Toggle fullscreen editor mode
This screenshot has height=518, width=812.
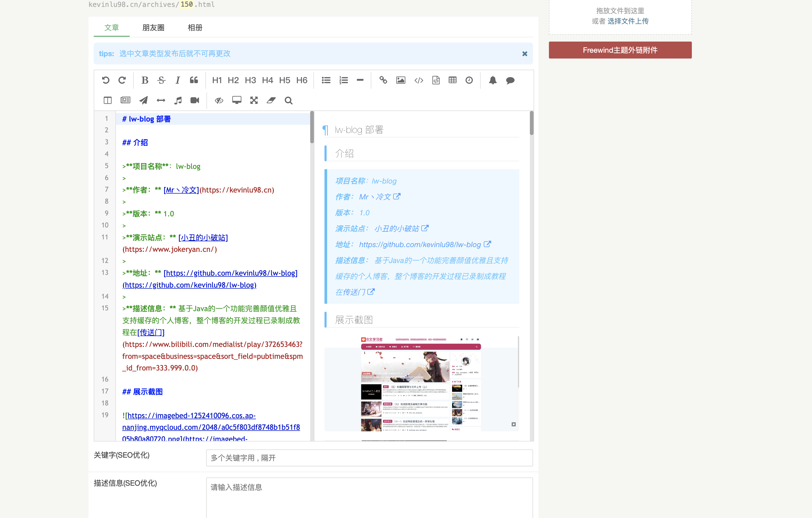tap(254, 101)
